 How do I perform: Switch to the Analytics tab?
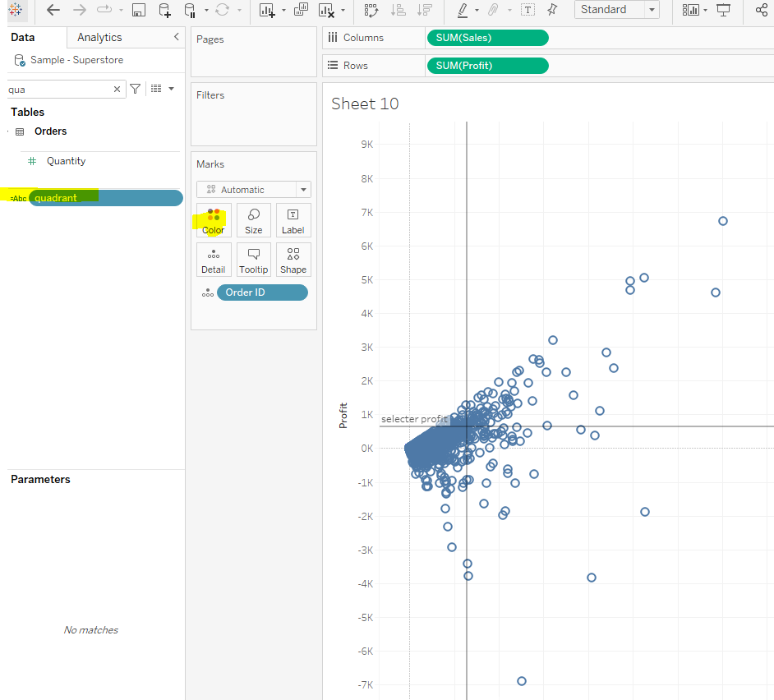[x=99, y=37]
